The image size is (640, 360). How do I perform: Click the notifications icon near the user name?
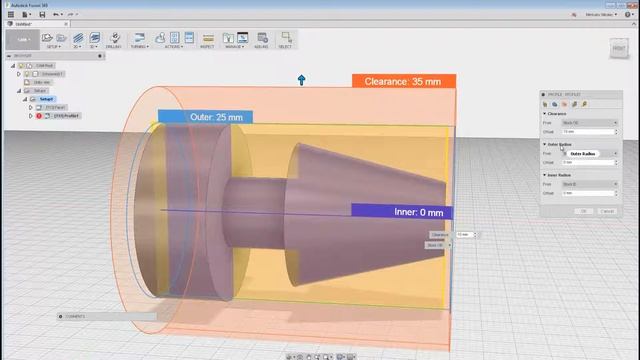tap(574, 15)
